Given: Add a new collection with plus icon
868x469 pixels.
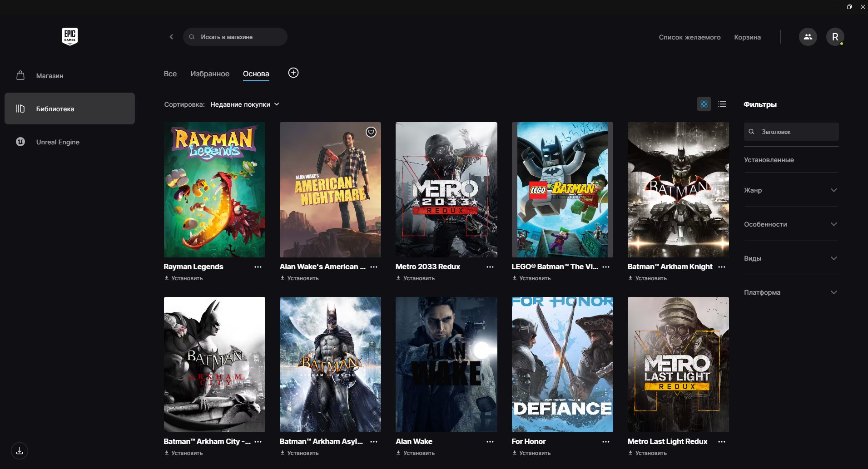Looking at the screenshot, I should point(293,73).
